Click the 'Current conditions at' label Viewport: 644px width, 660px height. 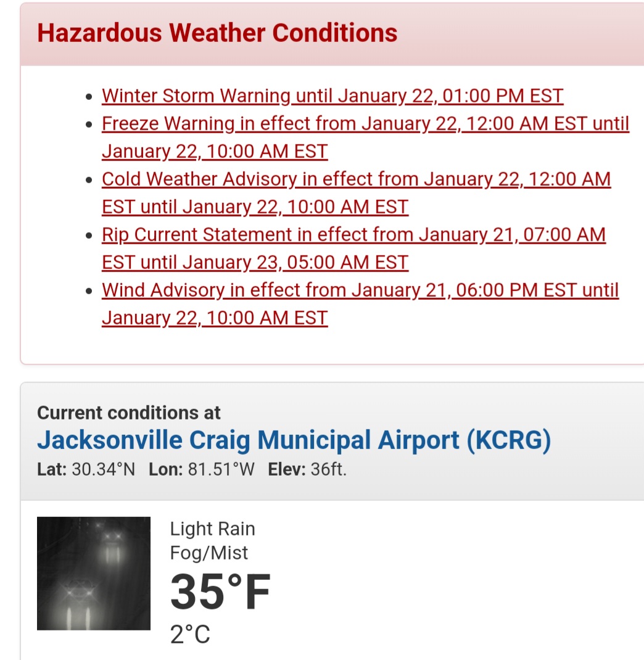(129, 413)
